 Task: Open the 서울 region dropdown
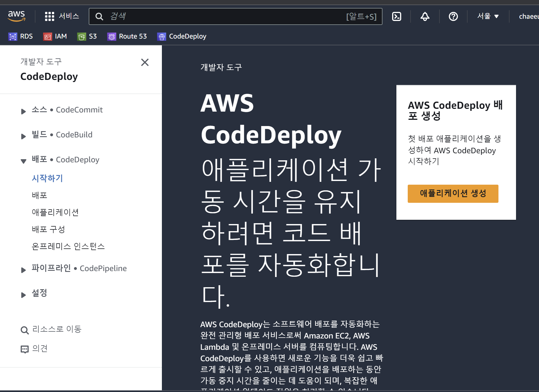tap(488, 16)
